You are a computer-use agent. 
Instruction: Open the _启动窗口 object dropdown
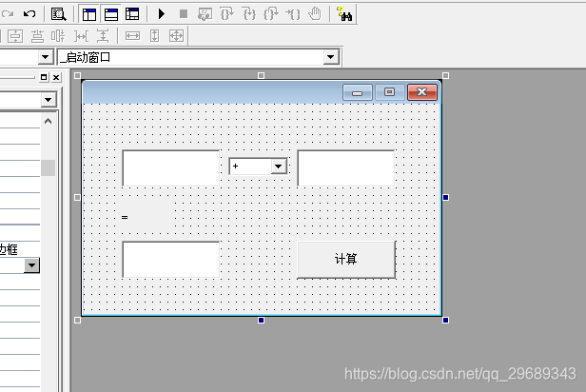click(x=330, y=57)
